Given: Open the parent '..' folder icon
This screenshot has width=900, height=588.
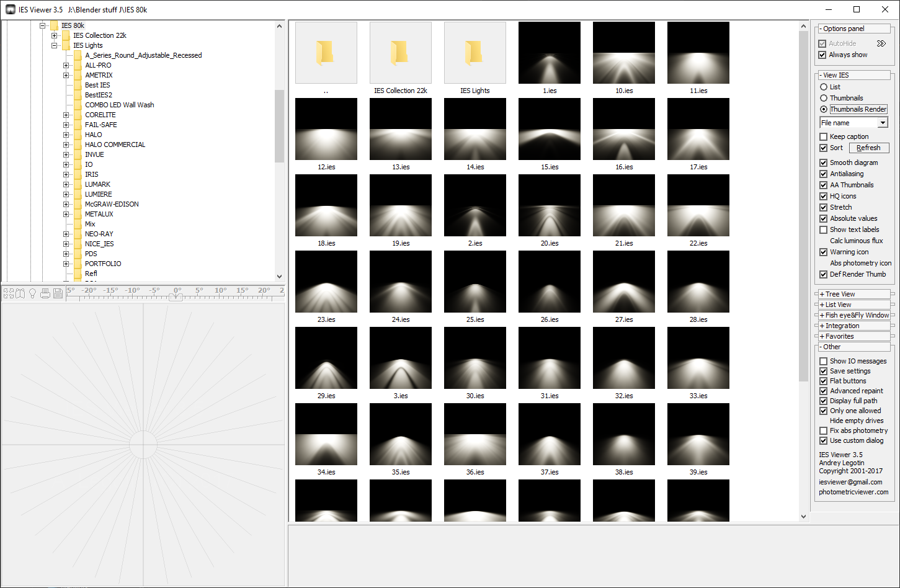Looking at the screenshot, I should click(x=326, y=53).
